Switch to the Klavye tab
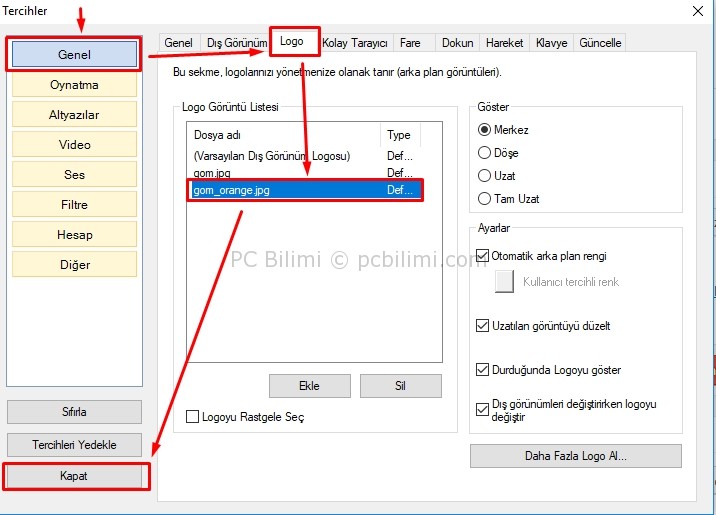 coord(551,43)
